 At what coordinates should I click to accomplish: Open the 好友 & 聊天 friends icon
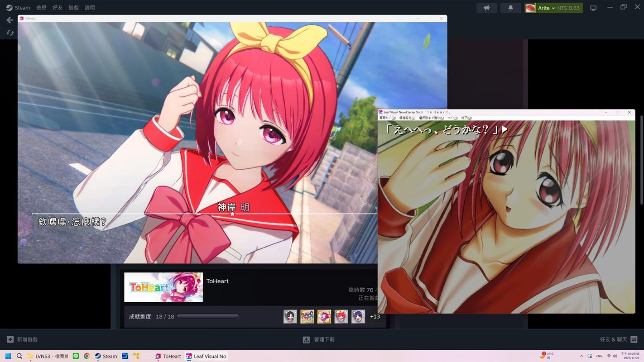[634, 339]
